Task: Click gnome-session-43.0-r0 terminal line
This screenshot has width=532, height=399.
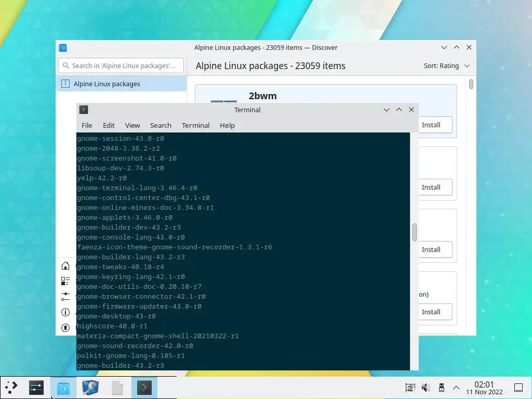Action: 121,138
